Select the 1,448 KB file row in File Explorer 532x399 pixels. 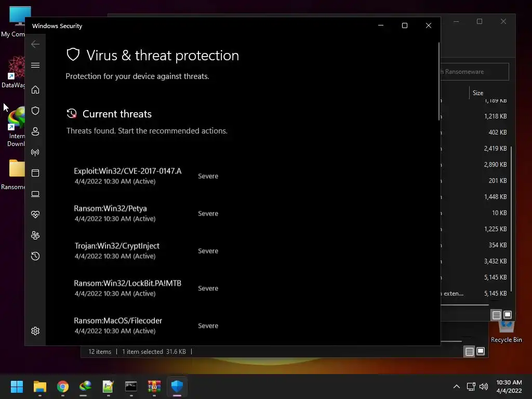(x=475, y=197)
